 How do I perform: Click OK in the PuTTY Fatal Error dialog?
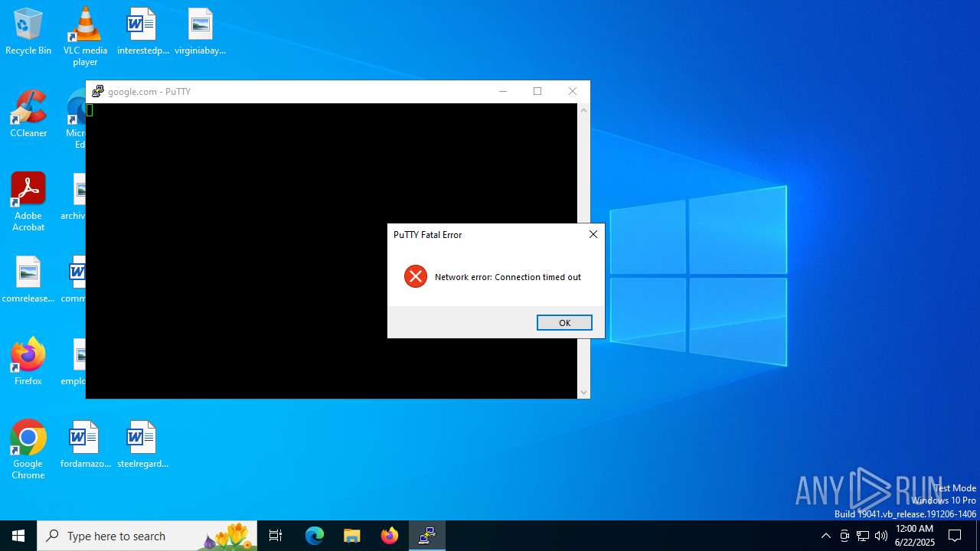(x=564, y=323)
